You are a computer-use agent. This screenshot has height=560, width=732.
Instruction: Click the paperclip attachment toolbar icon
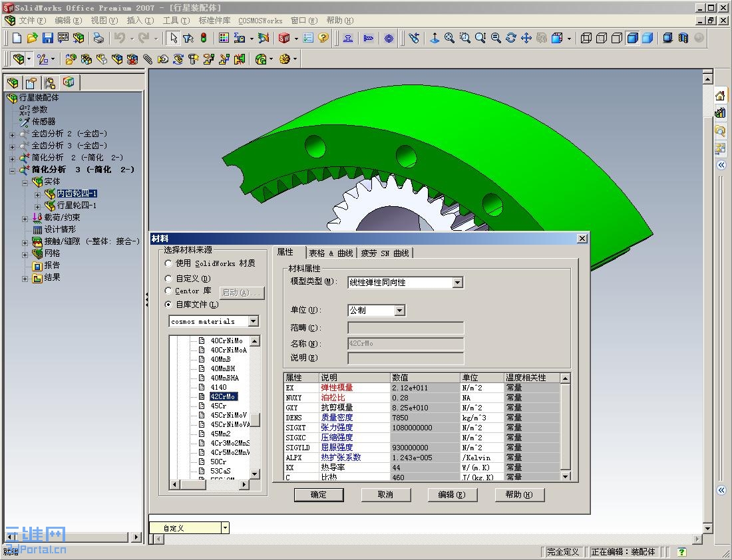148,59
